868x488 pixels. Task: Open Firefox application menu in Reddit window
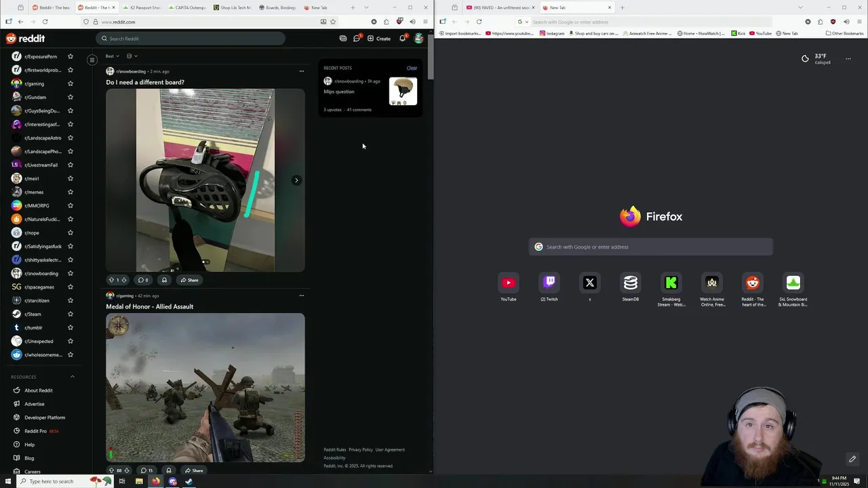425,22
